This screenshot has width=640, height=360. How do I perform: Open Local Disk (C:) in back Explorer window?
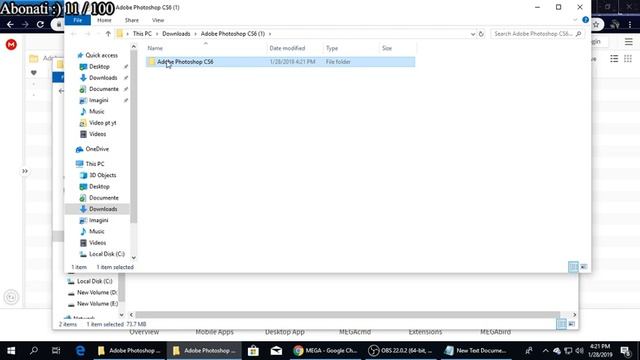94,281
